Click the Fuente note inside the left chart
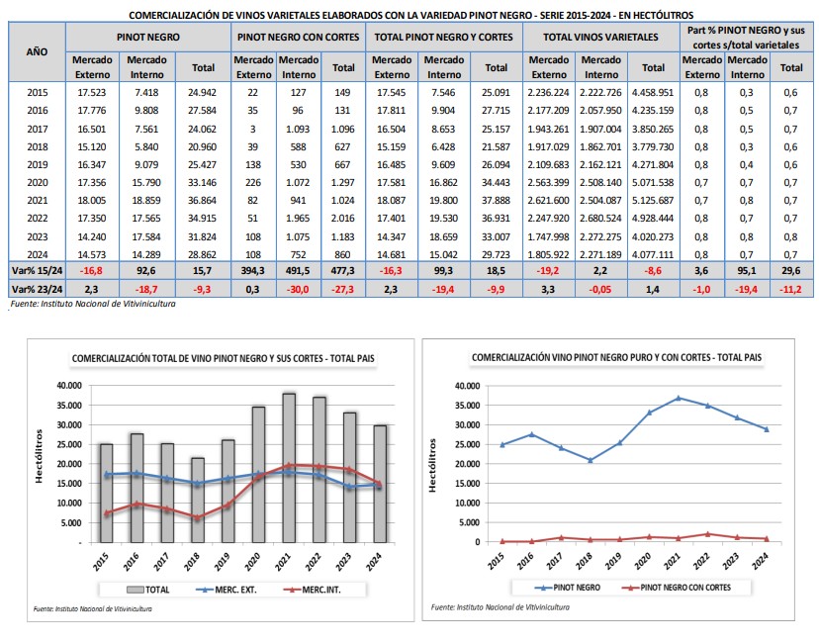This screenshot has width=819, height=644. point(92,608)
